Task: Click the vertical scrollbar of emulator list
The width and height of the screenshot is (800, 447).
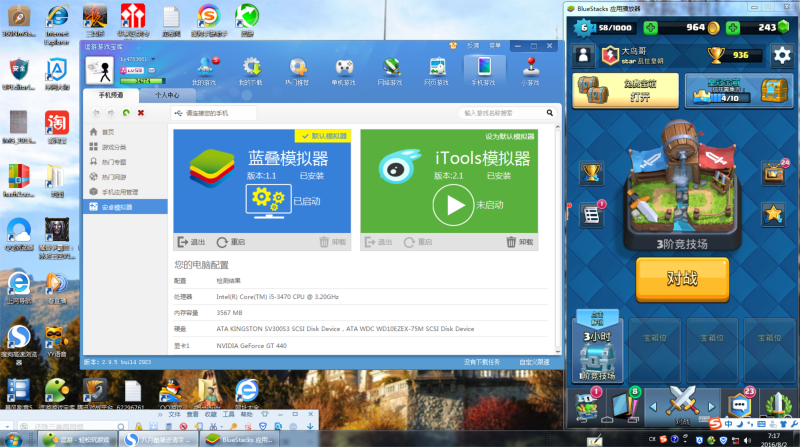Action: pyautogui.click(x=557, y=239)
